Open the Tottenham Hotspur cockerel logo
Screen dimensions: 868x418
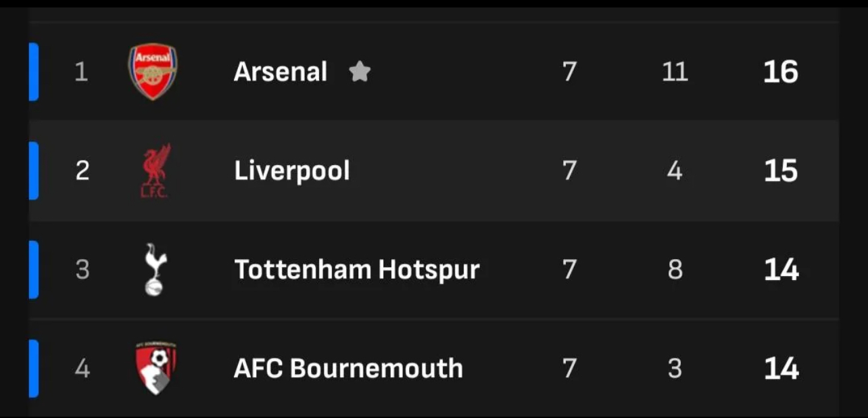point(155,269)
